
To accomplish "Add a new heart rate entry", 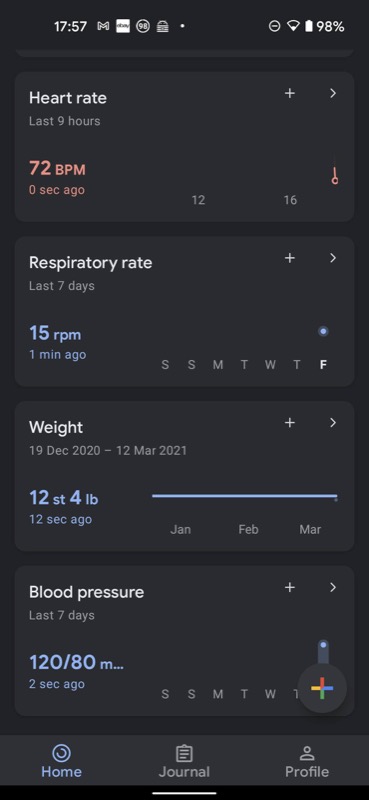I will pyautogui.click(x=289, y=93).
